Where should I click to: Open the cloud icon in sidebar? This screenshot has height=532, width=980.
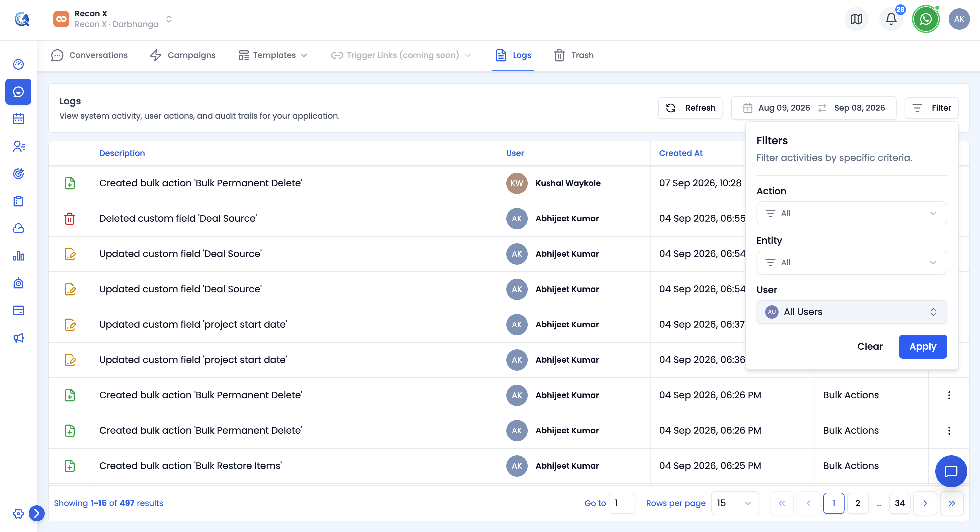click(x=18, y=229)
